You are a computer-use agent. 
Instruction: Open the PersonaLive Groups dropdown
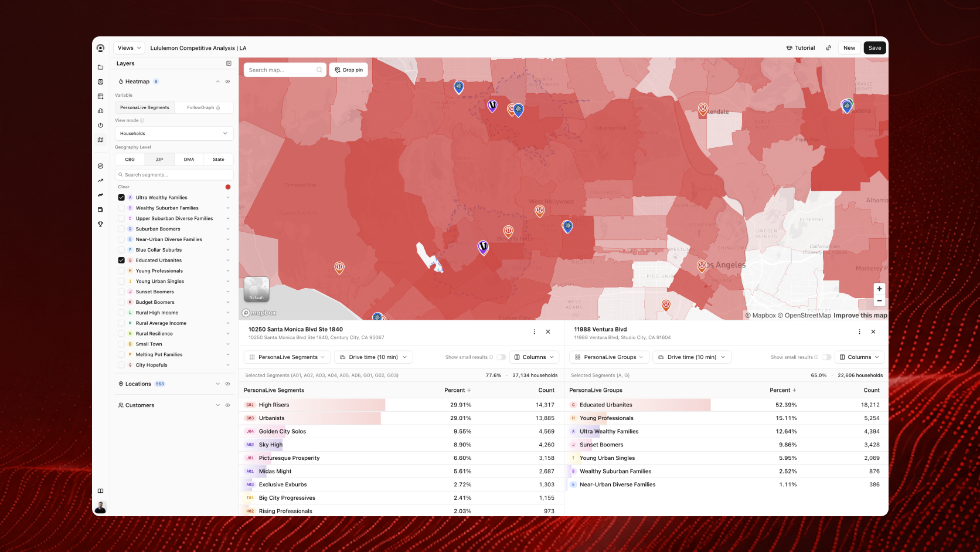click(x=609, y=357)
